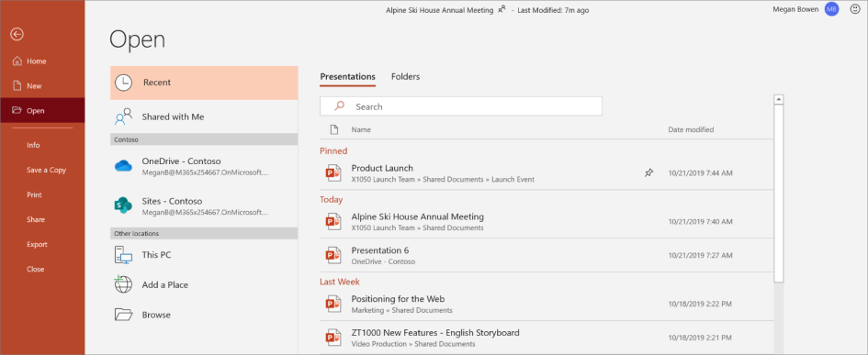Screen dimensions: 868x355
Task: Open the Info page
Action: [33, 145]
